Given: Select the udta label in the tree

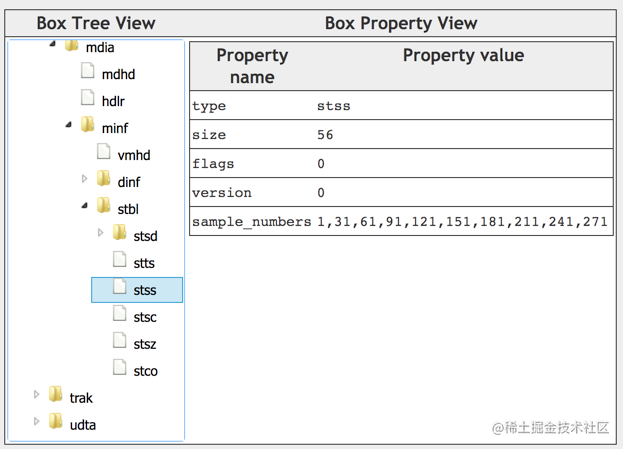Looking at the screenshot, I should pyautogui.click(x=83, y=426).
